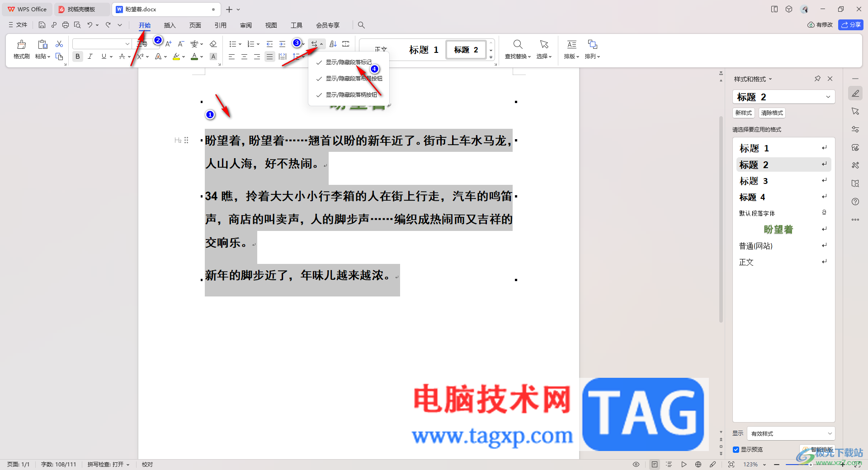868x470 pixels.
Task: Open the 标题 2 style dropdown in pane
Action: pos(828,97)
